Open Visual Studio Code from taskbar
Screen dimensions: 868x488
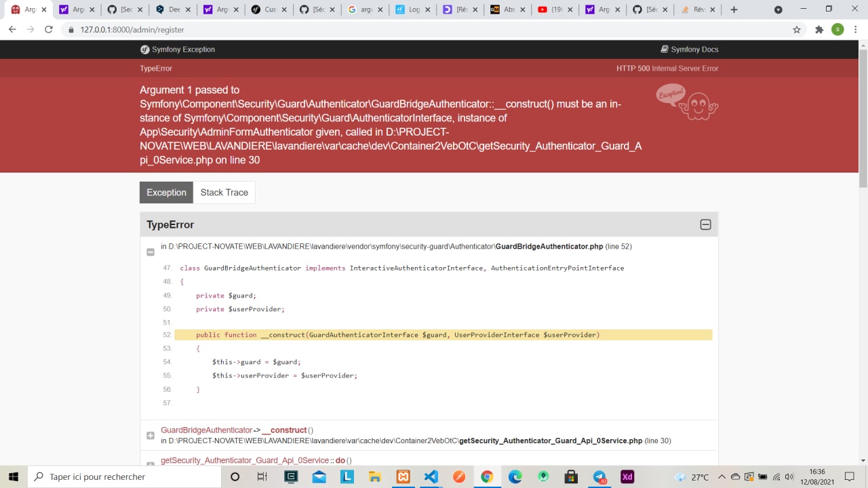(x=431, y=476)
